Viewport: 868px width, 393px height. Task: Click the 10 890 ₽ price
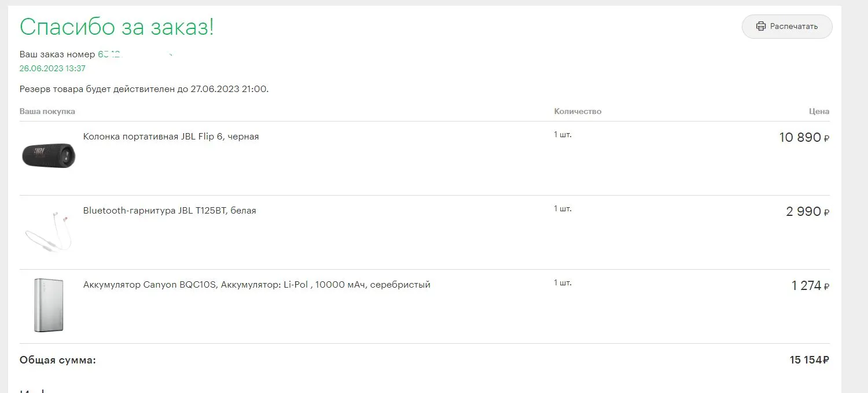[804, 138]
